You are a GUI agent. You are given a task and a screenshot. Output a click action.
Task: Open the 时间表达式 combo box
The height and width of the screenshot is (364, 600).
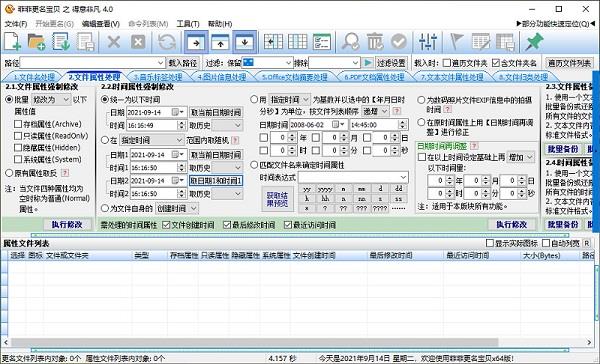353,177
